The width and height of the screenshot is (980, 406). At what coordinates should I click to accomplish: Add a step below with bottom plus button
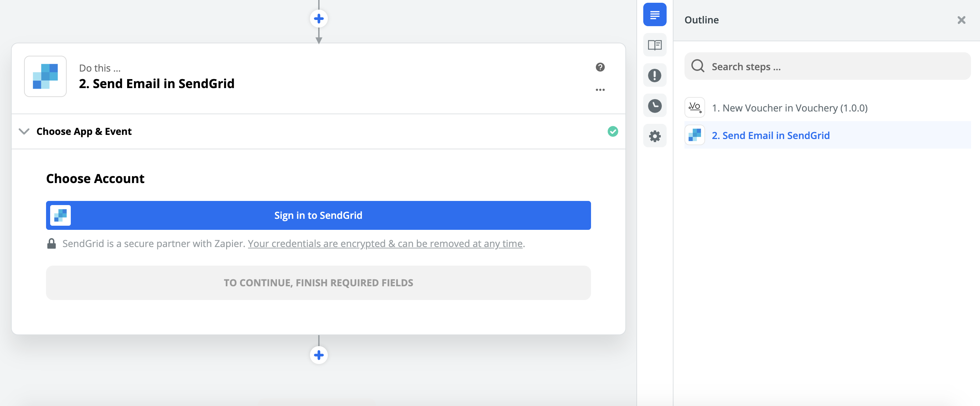click(x=319, y=355)
